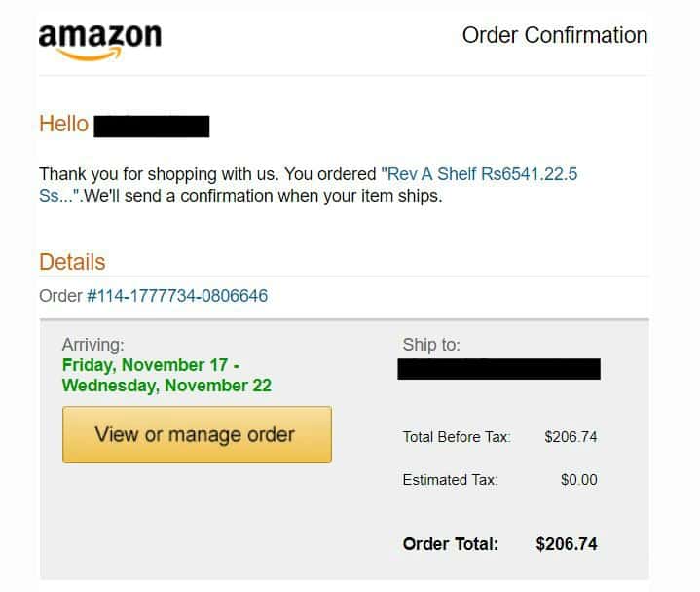Click the Arriving label
Screen dimensions: 700x592
(x=92, y=345)
